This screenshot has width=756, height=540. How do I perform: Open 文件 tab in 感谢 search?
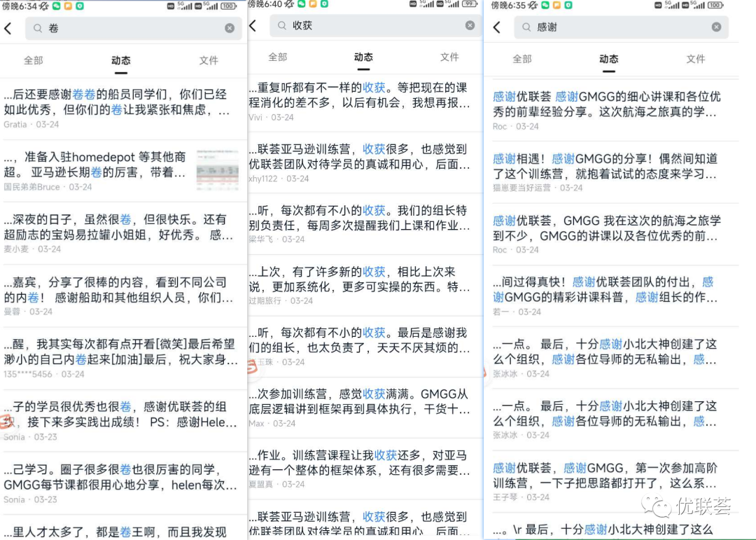[x=696, y=59]
